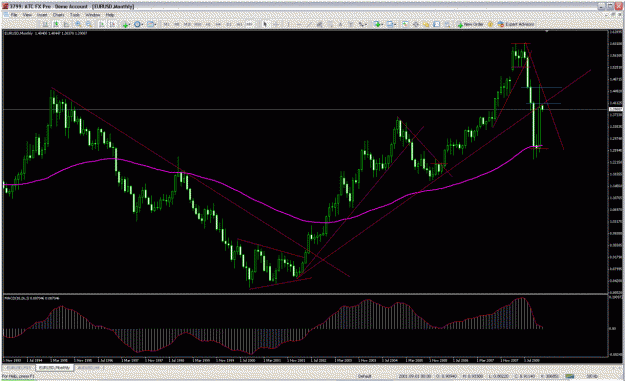Click the MACD indicator window label

31,298
